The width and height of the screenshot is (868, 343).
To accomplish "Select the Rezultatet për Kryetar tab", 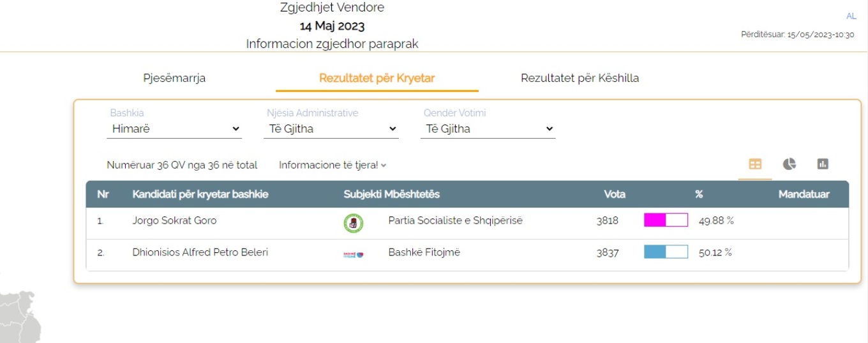I will pyautogui.click(x=377, y=79).
